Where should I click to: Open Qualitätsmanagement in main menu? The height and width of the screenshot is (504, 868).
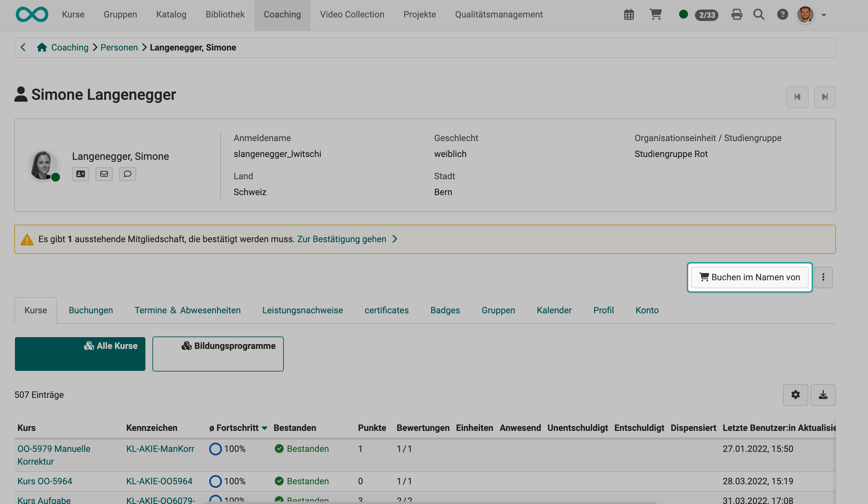point(498,15)
